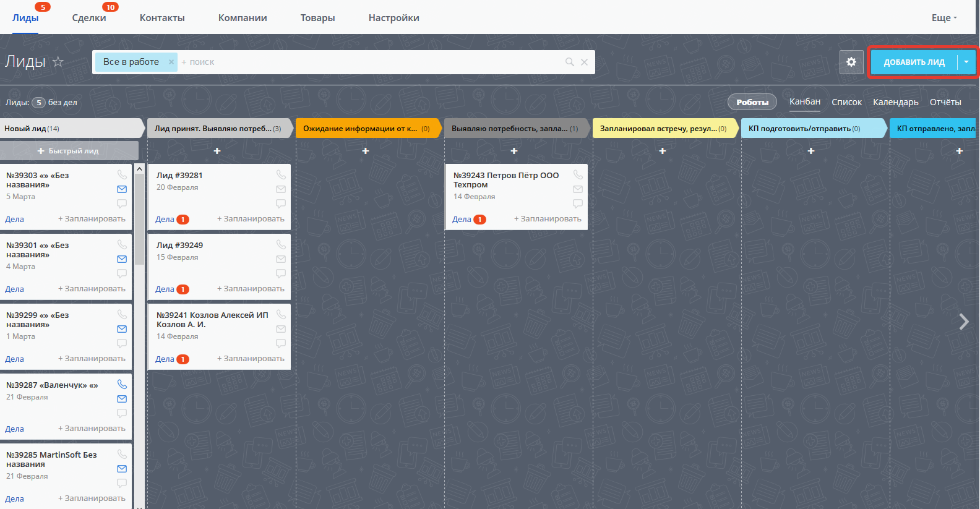
Task: Click phone icon on Козлов Алексей lead
Action: [281, 314]
